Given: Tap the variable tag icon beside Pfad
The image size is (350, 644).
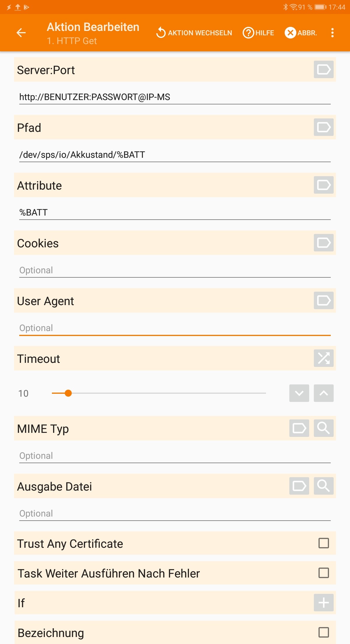Looking at the screenshot, I should click(323, 127).
